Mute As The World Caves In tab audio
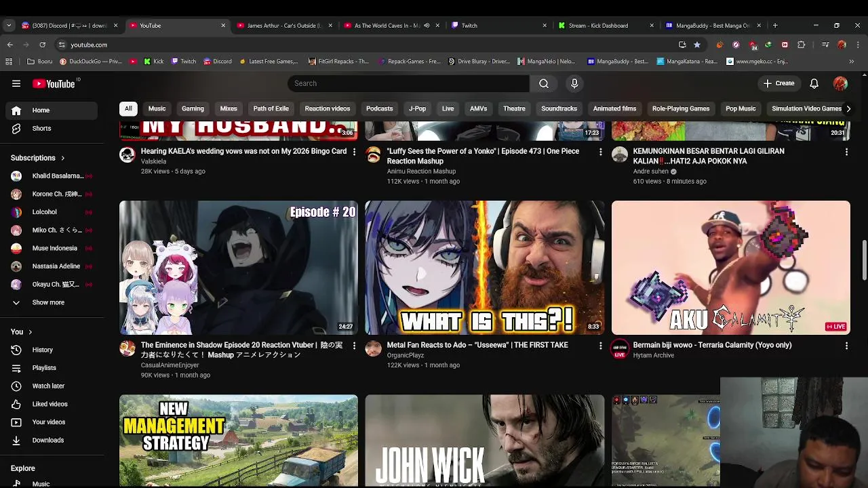The width and height of the screenshot is (868, 488). click(x=427, y=26)
